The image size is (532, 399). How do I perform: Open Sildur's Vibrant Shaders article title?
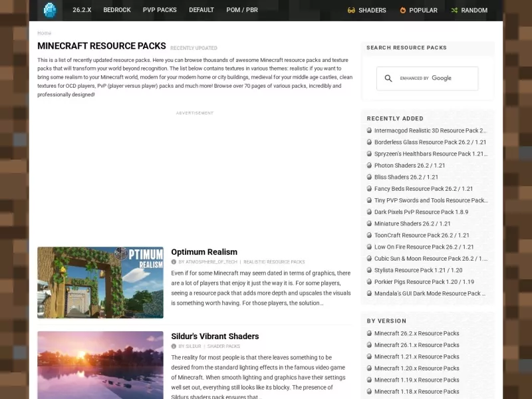pyautogui.click(x=215, y=336)
